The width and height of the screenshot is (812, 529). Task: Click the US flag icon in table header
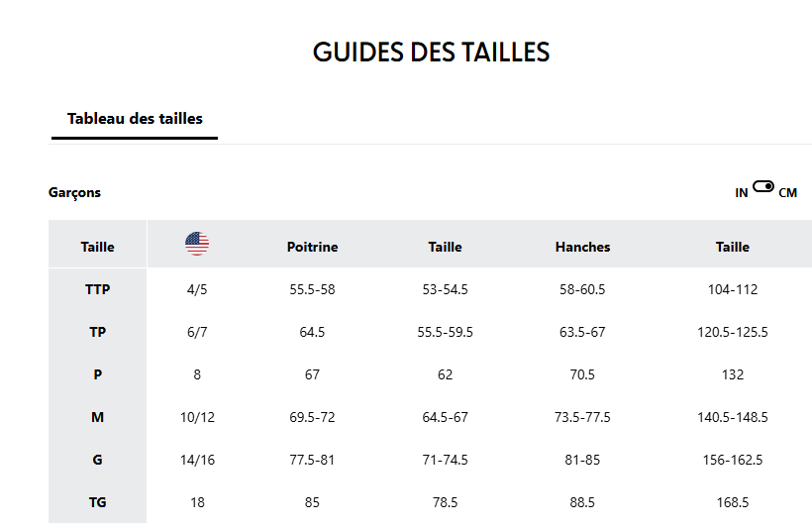[x=197, y=244]
